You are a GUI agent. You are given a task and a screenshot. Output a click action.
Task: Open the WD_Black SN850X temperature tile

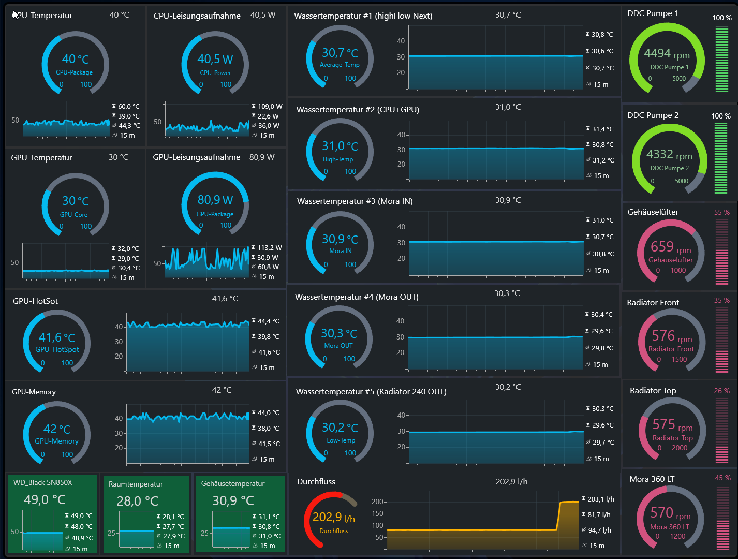[53, 513]
